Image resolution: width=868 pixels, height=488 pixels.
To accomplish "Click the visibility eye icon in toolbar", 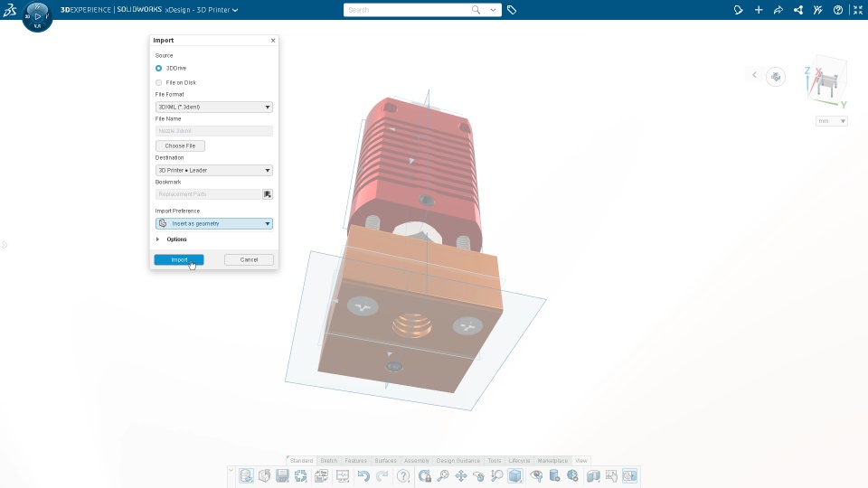I will click(x=536, y=476).
